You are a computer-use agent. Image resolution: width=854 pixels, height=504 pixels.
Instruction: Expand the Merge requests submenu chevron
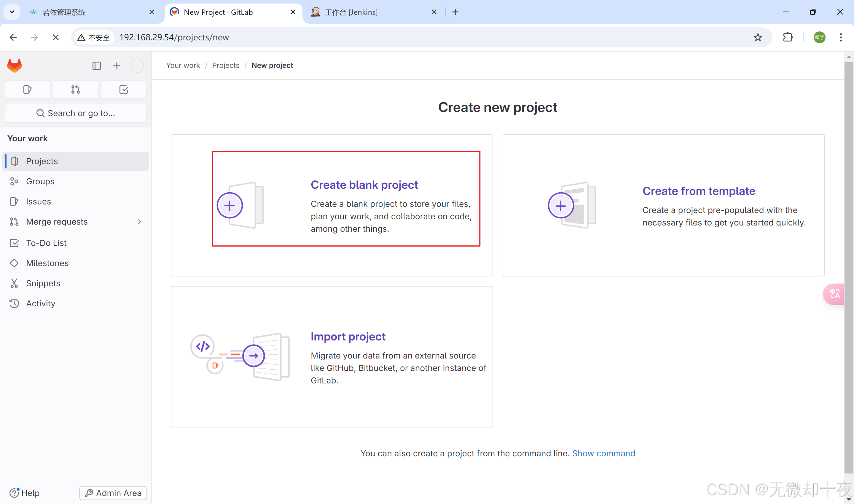pos(139,222)
